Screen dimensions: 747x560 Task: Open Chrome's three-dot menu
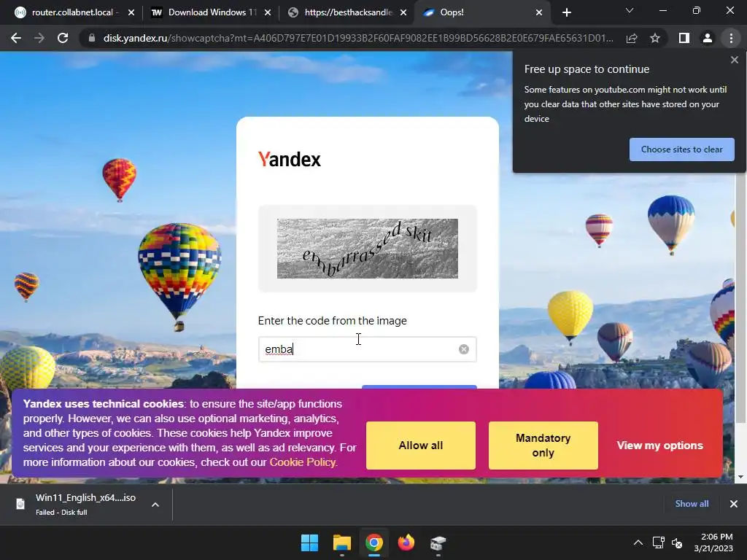731,38
